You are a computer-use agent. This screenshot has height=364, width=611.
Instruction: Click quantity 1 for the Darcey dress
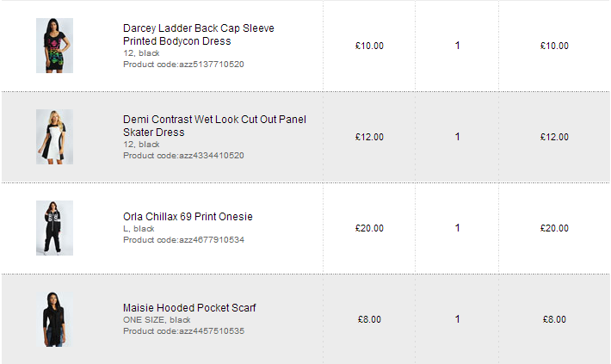tap(457, 46)
